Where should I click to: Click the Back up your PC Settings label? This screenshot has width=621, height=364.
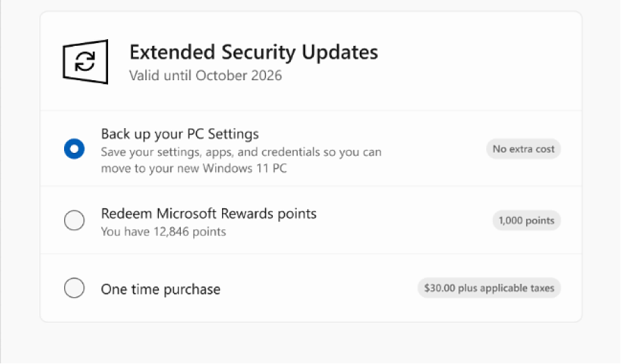[x=180, y=134]
